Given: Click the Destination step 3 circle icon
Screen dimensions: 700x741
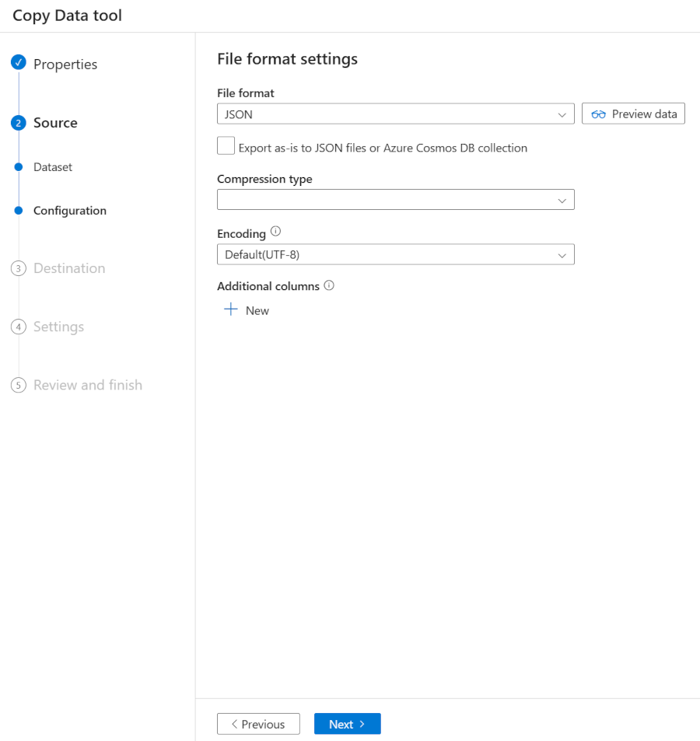Looking at the screenshot, I should click(19, 268).
